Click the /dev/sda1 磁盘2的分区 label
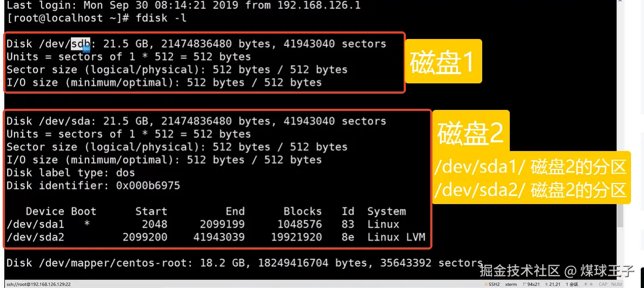The image size is (644, 288). coord(530,167)
